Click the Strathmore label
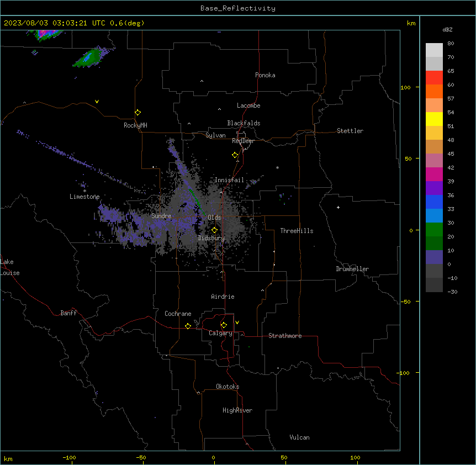Viewport: 476px width, 465px height. [x=285, y=336]
